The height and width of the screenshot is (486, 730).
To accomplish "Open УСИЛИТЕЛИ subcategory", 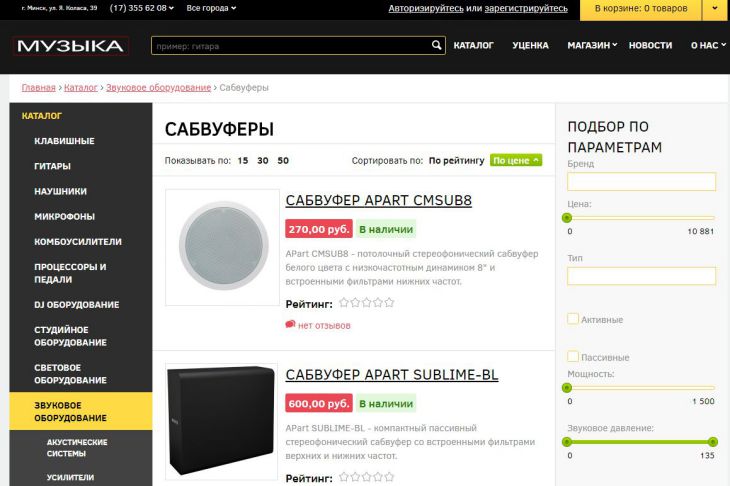I will click(x=70, y=477).
